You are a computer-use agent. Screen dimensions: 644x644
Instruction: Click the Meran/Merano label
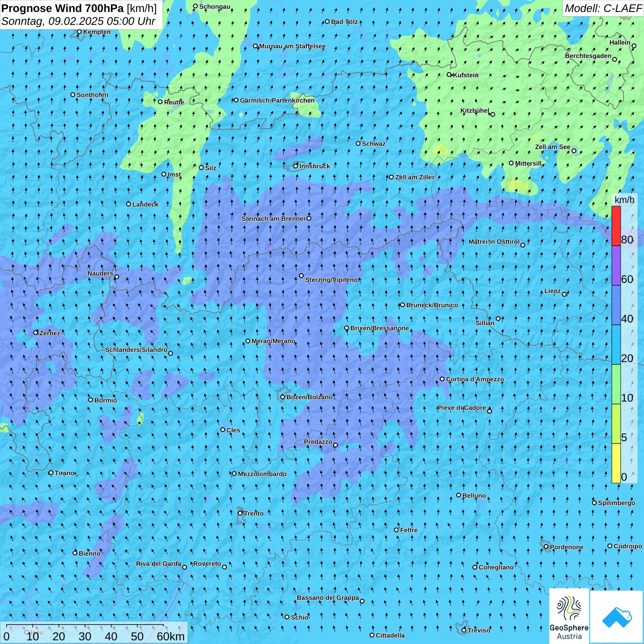[273, 341]
